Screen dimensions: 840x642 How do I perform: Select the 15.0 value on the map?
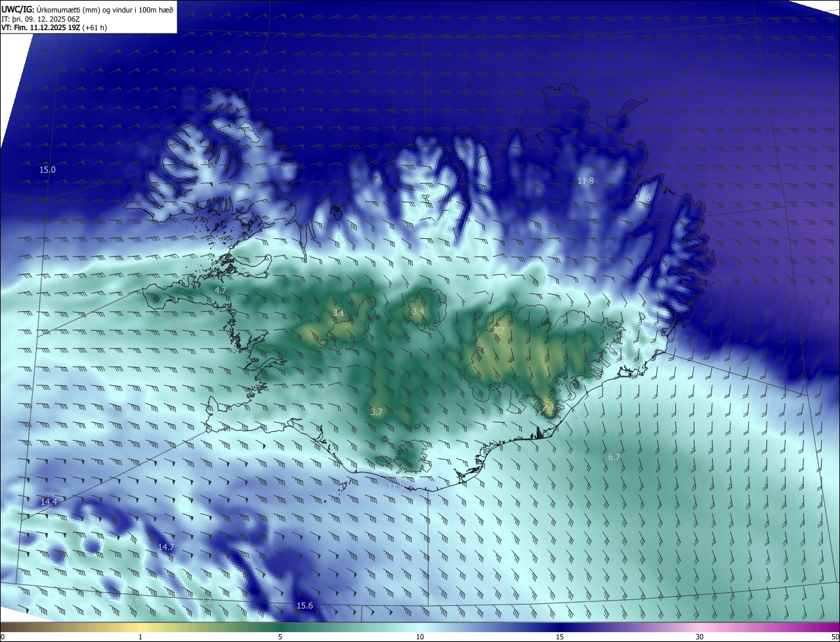click(47, 169)
